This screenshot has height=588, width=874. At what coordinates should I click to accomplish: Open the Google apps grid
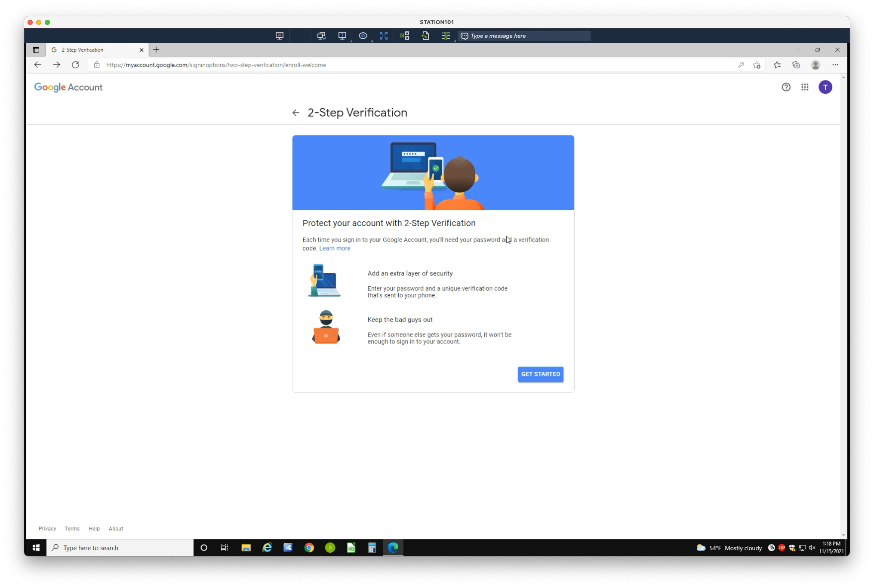805,87
